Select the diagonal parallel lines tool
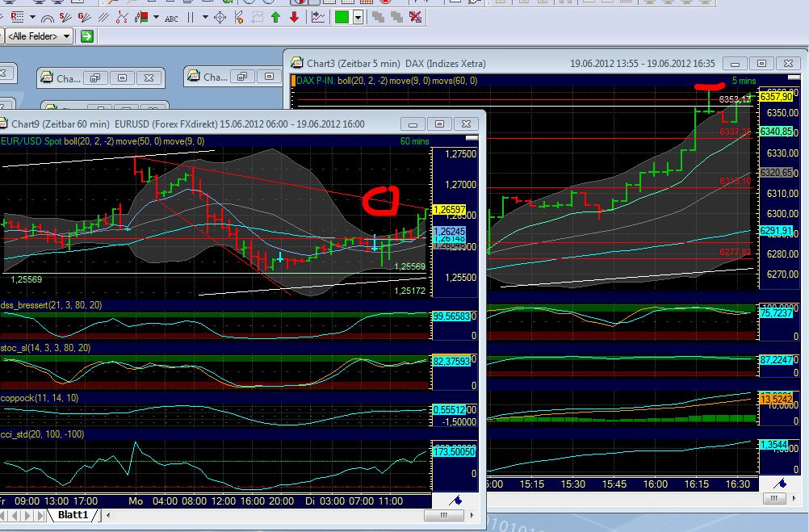Image resolution: width=809 pixels, height=532 pixels. tap(104, 18)
